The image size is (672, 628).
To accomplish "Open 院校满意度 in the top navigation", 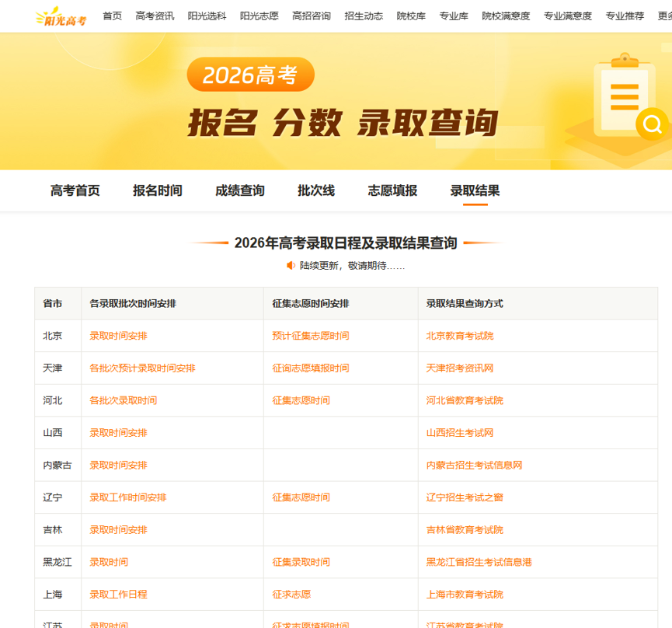I will (507, 16).
